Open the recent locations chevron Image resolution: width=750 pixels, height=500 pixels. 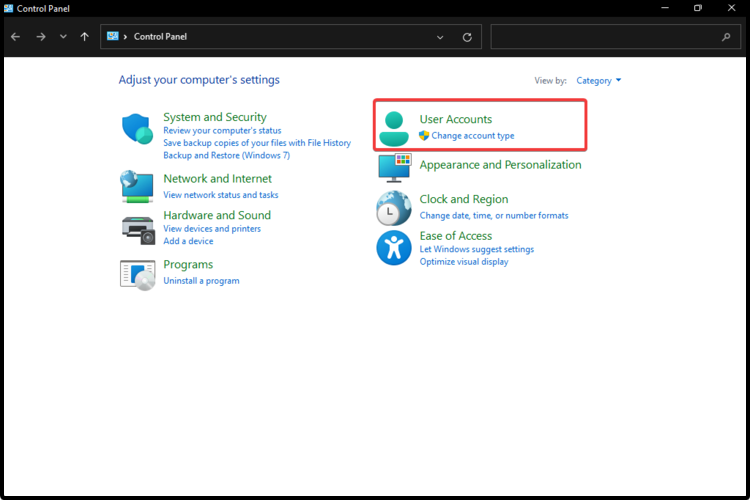63,37
